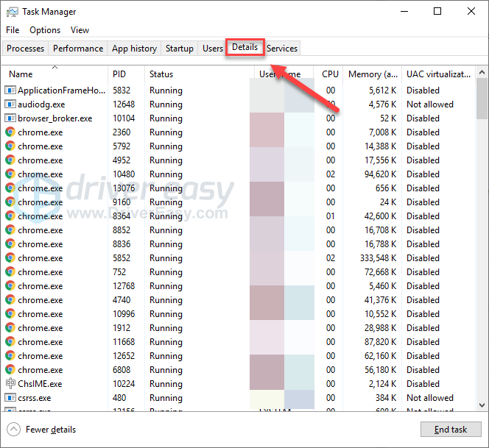This screenshot has width=489, height=448.
Task: Click Chrome icon for PID 752
Action: (x=10, y=272)
